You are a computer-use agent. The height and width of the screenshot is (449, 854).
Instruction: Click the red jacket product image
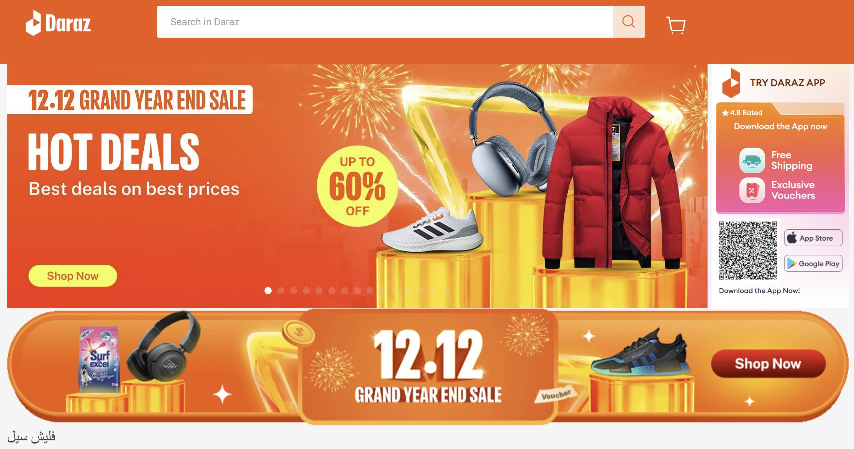point(612,183)
